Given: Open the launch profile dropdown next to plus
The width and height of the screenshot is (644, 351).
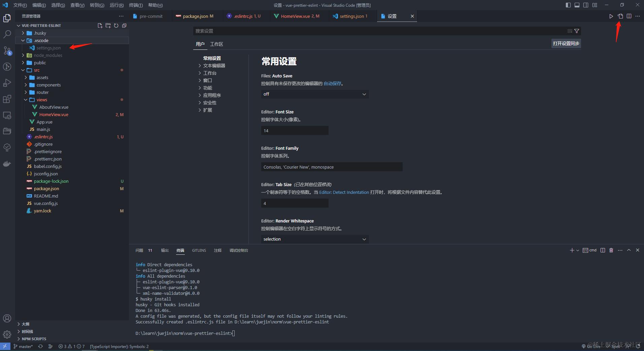Looking at the screenshot, I should (x=578, y=250).
